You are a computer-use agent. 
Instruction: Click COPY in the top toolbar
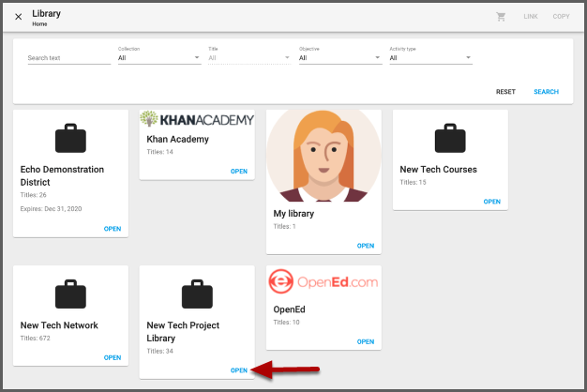(x=561, y=17)
